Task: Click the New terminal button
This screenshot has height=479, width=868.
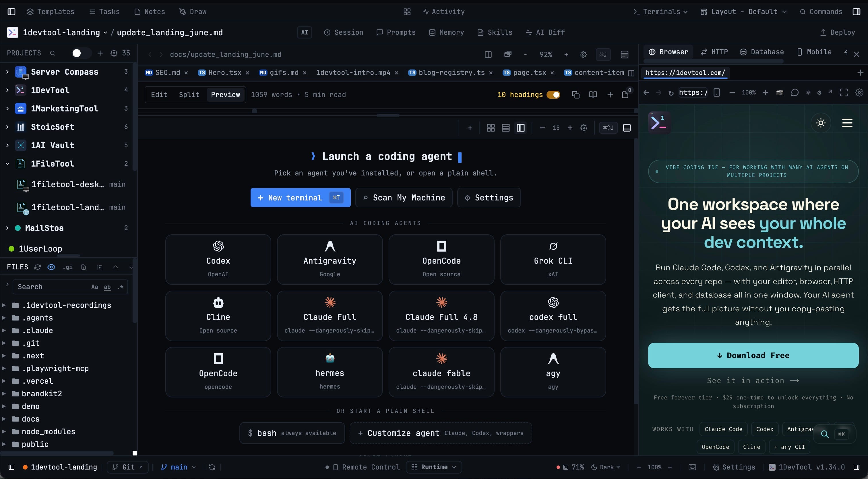Action: coord(300,198)
